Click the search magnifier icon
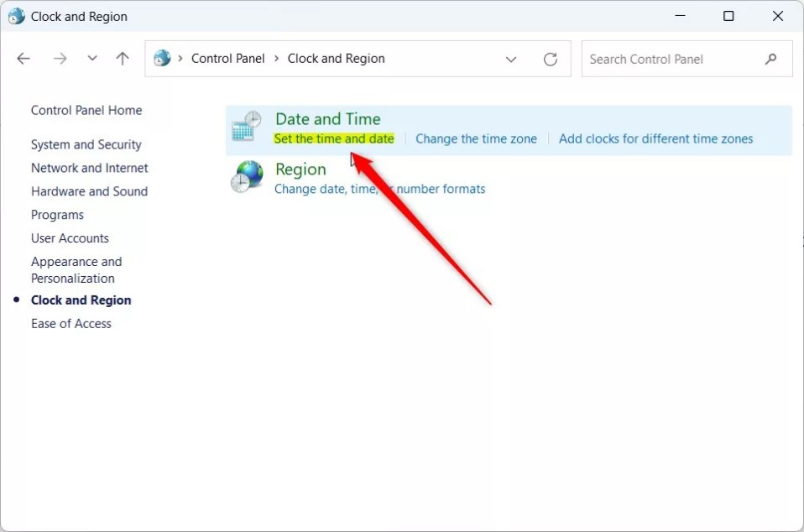The width and height of the screenshot is (804, 532). point(770,59)
